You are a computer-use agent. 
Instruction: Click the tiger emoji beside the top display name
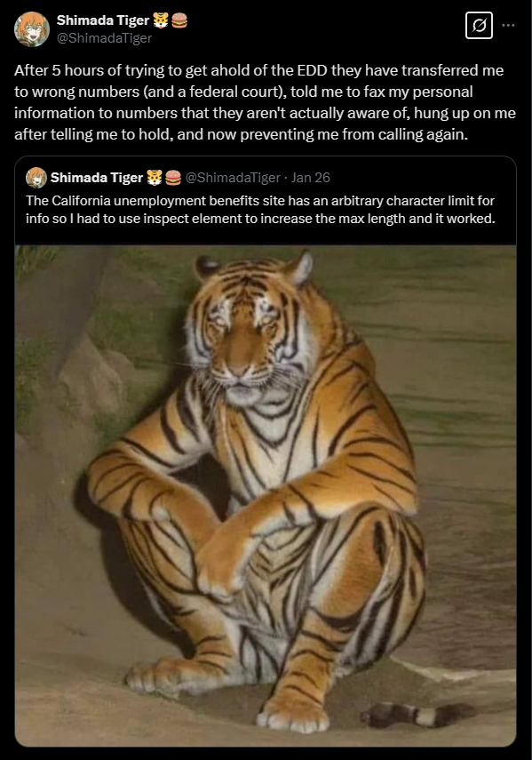(161, 20)
